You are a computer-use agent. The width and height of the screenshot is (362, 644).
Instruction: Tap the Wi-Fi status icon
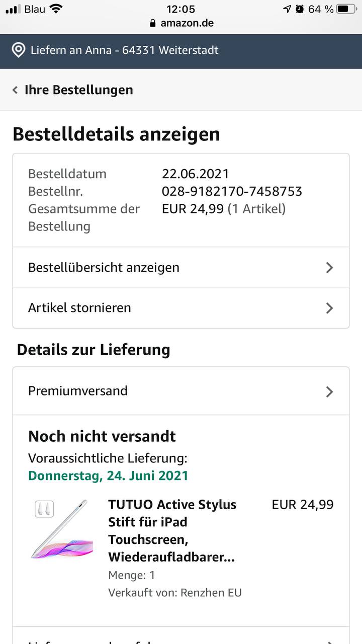[56, 9]
